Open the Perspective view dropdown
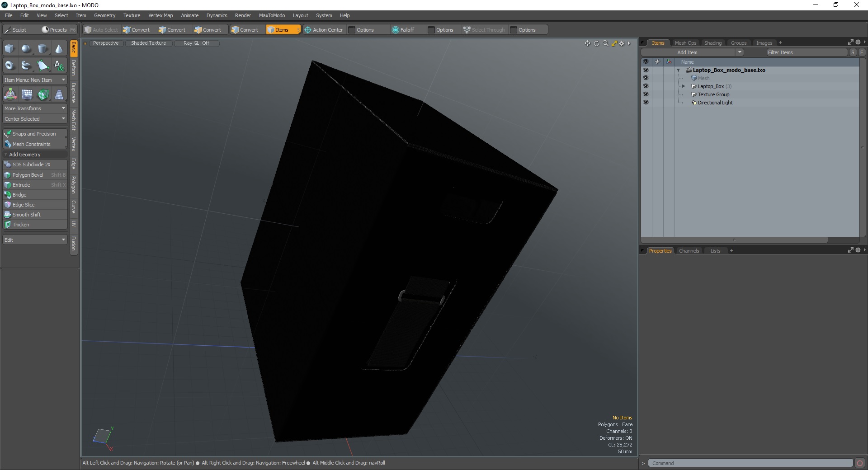The width and height of the screenshot is (868, 470). tap(106, 43)
